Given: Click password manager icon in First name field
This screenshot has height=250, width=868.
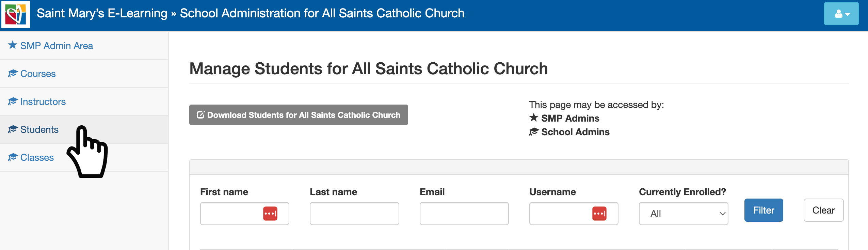Looking at the screenshot, I should point(270,214).
